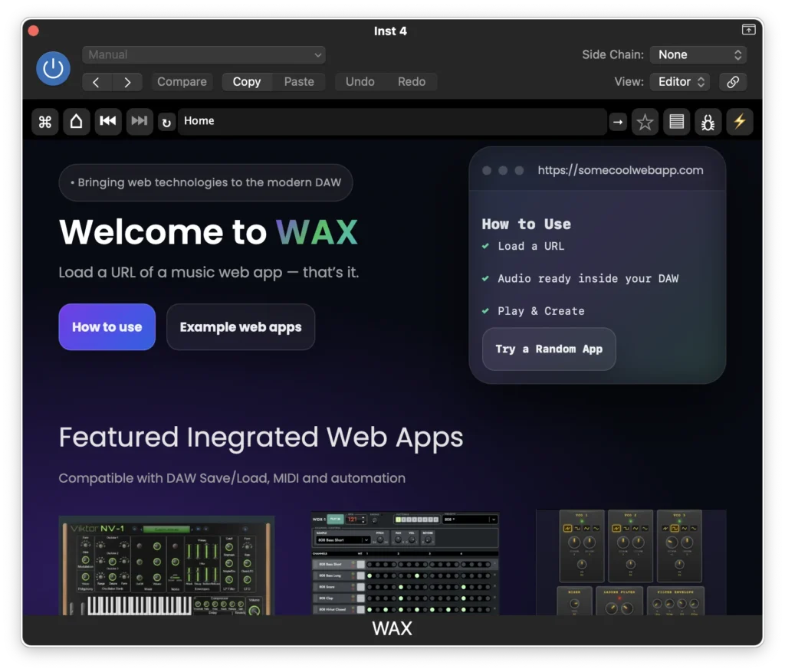
Task: Expand the View Editor dropdown
Action: [x=679, y=82]
